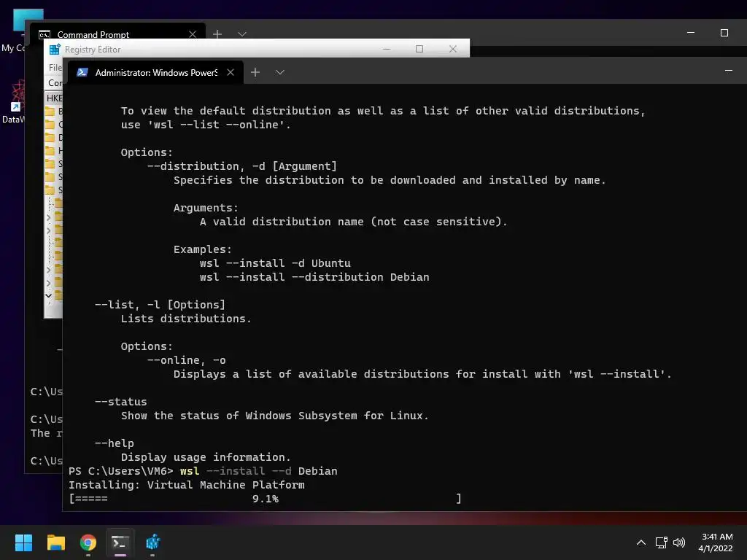Click the Registry Editor title bar icon
Image resolution: width=747 pixels, height=560 pixels.
pos(55,49)
